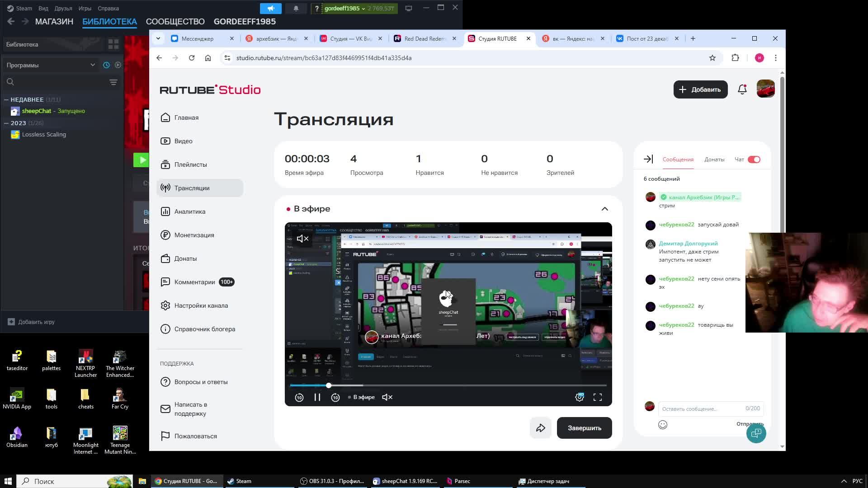Open player quality settings gear
This screenshot has height=488, width=868.
tap(579, 397)
